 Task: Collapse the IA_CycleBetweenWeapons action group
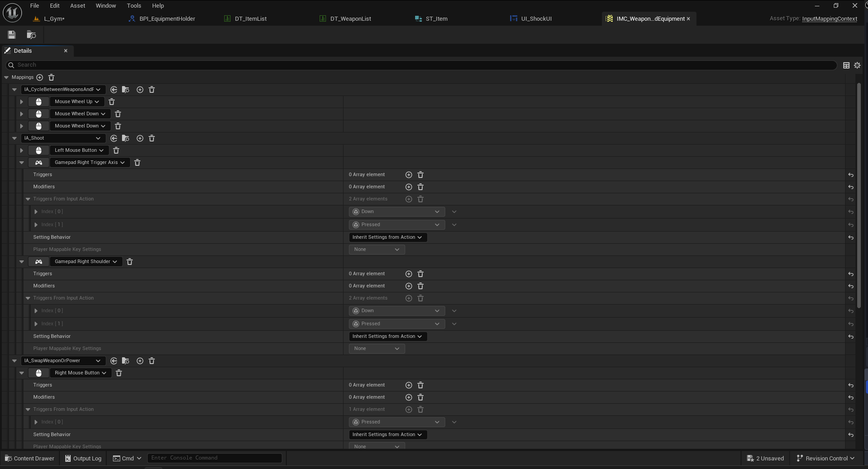point(14,90)
